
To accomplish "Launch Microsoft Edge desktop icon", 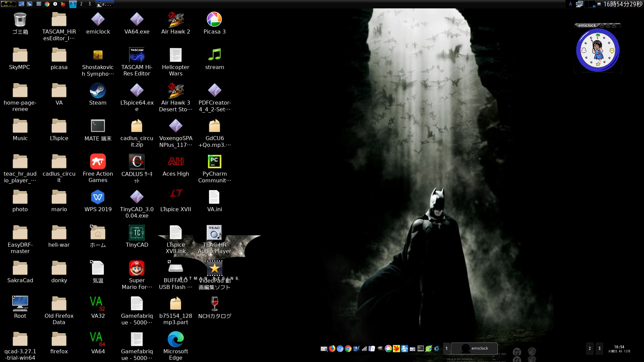I will 175,339.
